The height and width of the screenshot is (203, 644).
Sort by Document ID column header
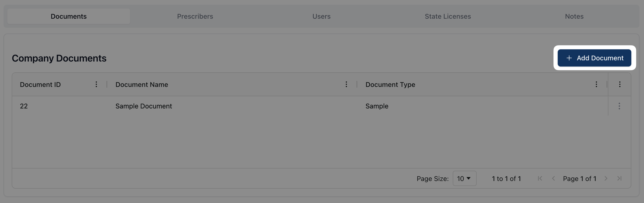pos(40,85)
